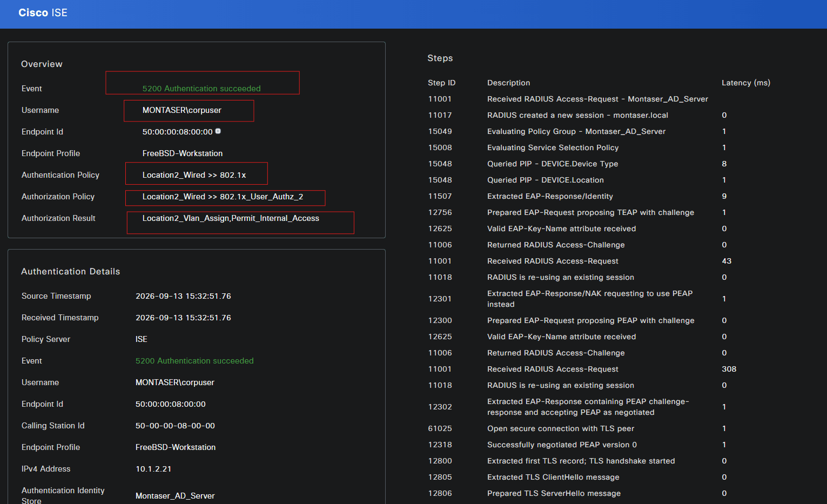The height and width of the screenshot is (504, 827).
Task: Click the latency value 308
Action: (729, 369)
